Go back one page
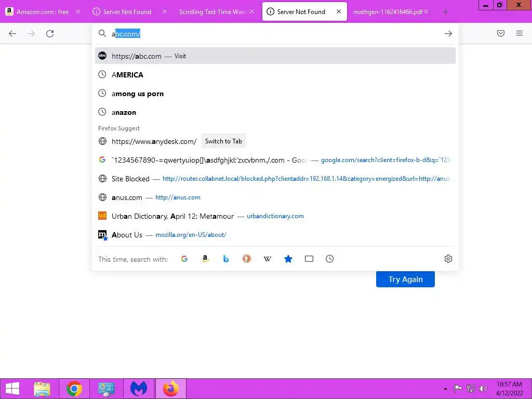Image resolution: width=532 pixels, height=399 pixels. [x=12, y=34]
